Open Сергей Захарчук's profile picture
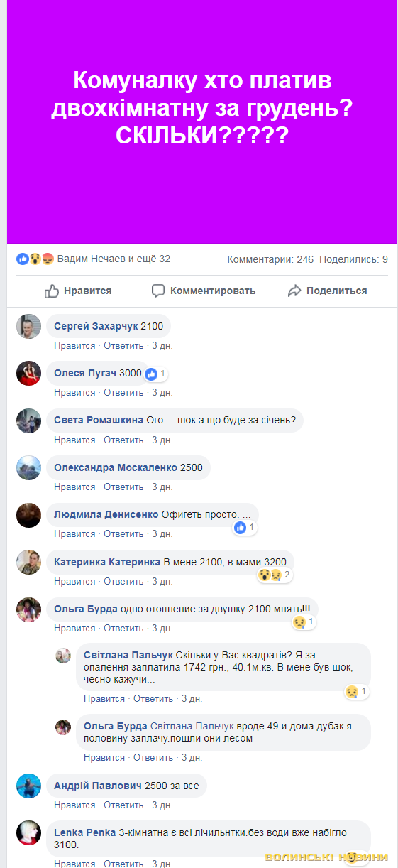Image resolution: width=398 pixels, height=868 pixels. (x=29, y=326)
